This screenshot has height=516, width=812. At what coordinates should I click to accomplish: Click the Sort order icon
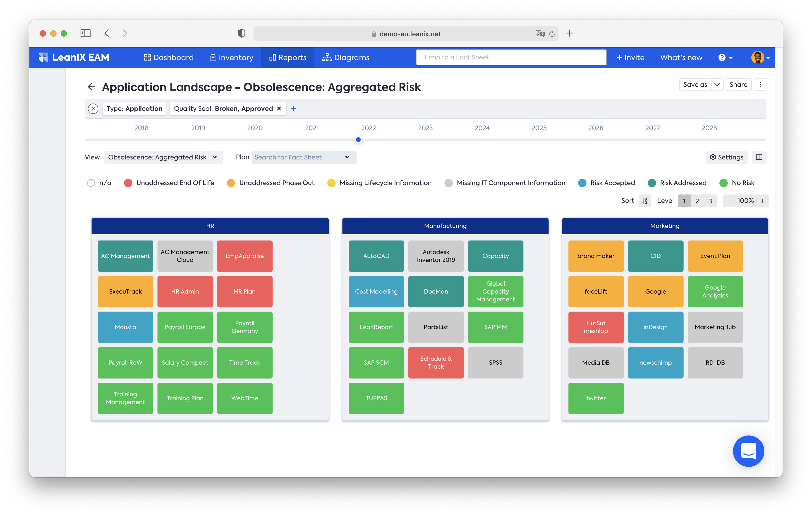pyautogui.click(x=644, y=200)
